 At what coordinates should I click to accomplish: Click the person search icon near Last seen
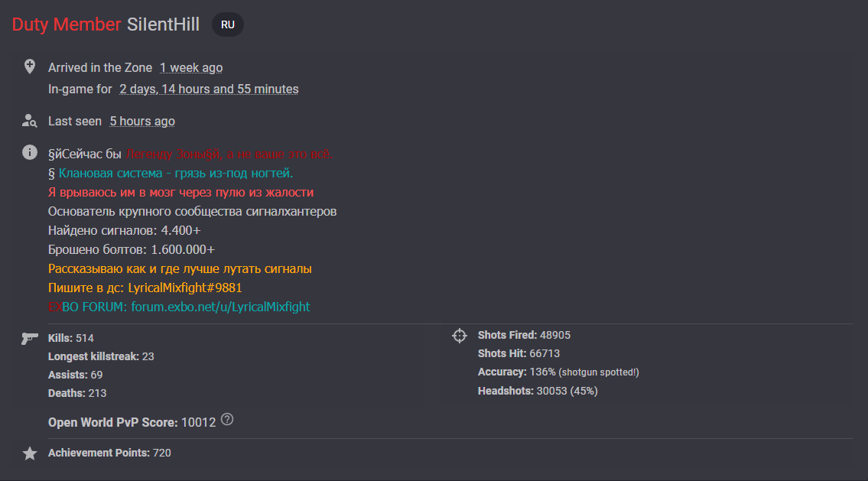pos(30,121)
